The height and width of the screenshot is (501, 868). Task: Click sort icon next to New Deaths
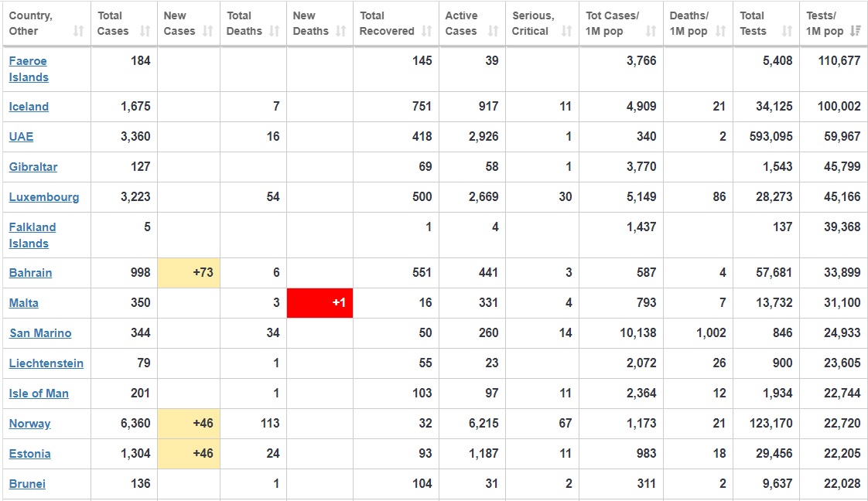coord(340,32)
